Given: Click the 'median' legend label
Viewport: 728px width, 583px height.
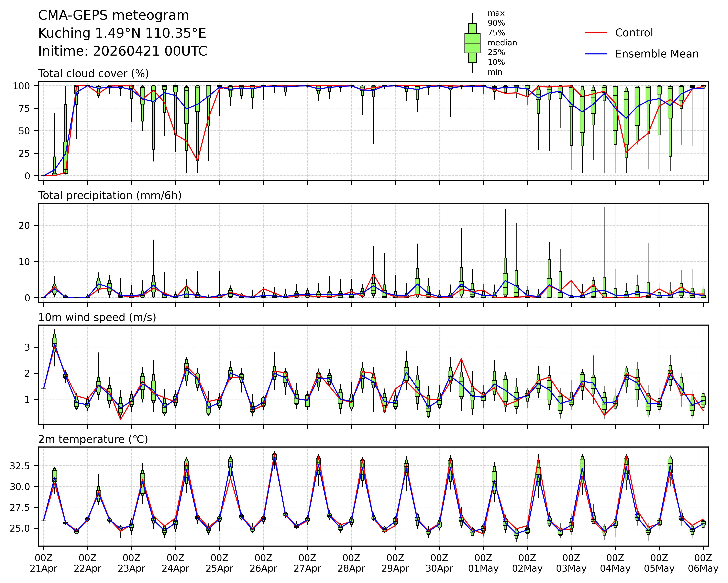Looking at the screenshot, I should [502, 43].
